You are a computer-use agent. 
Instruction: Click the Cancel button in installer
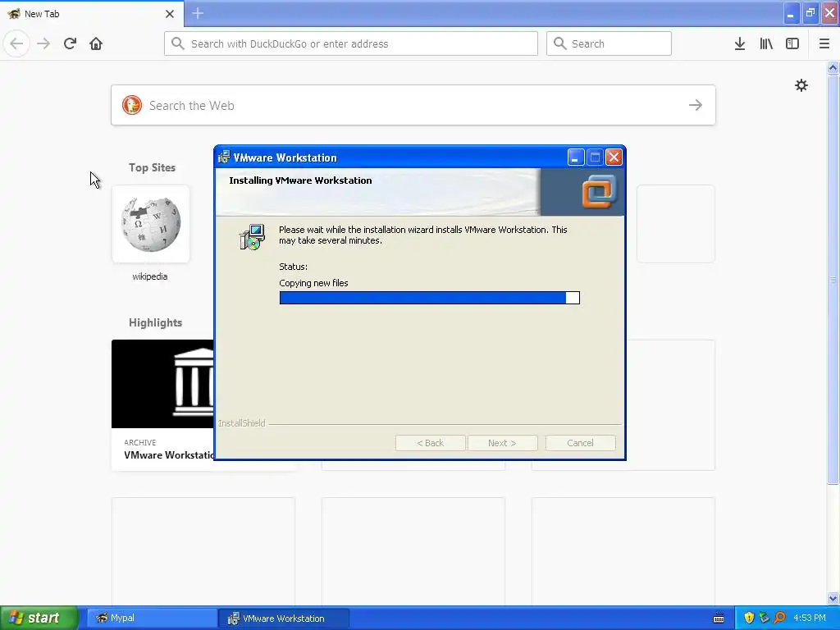coord(580,443)
